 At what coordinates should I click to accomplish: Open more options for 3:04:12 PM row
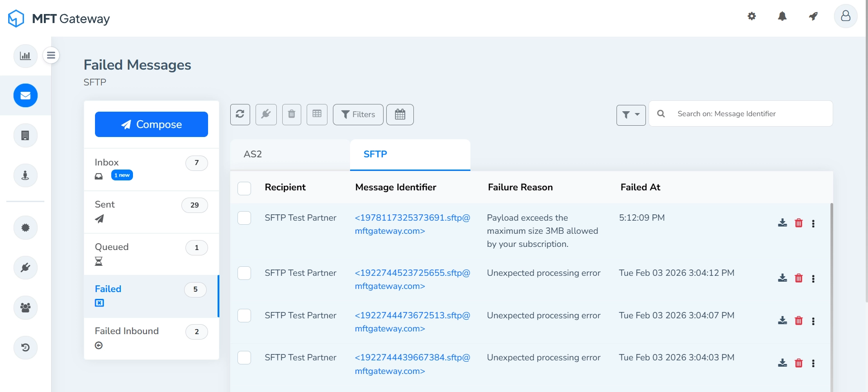point(813,279)
